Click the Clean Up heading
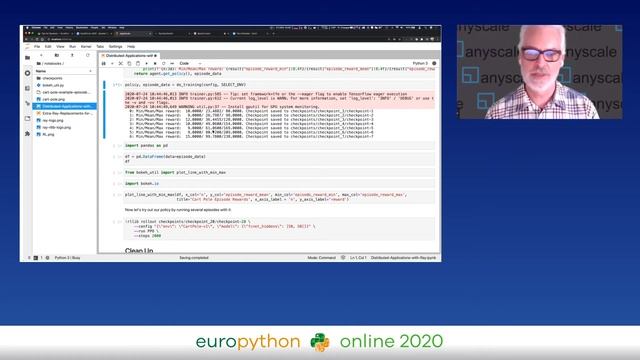This screenshot has height=360, width=640. point(139,250)
